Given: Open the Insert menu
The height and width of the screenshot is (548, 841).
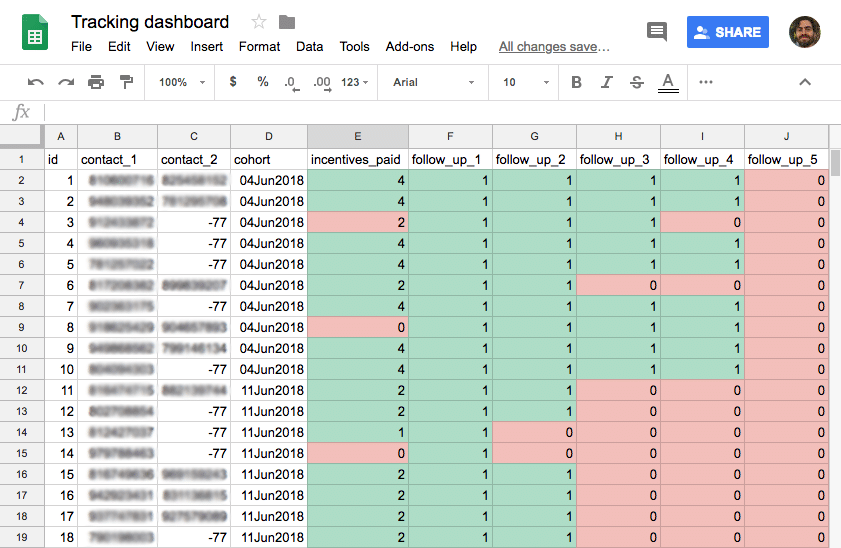Looking at the screenshot, I should point(206,47).
